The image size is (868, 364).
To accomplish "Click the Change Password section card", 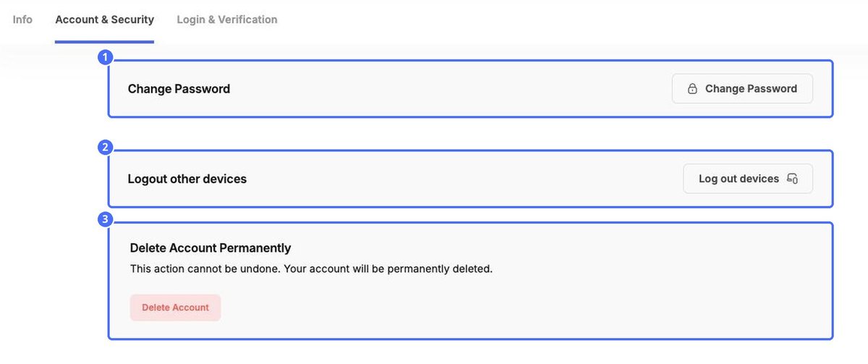I will tap(471, 89).
